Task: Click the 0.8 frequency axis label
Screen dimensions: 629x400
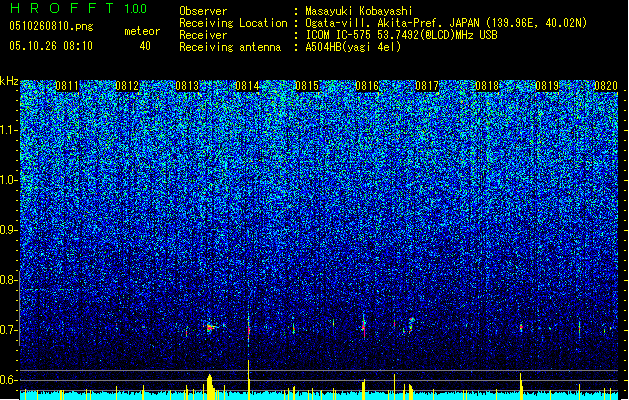Action: [x=9, y=280]
